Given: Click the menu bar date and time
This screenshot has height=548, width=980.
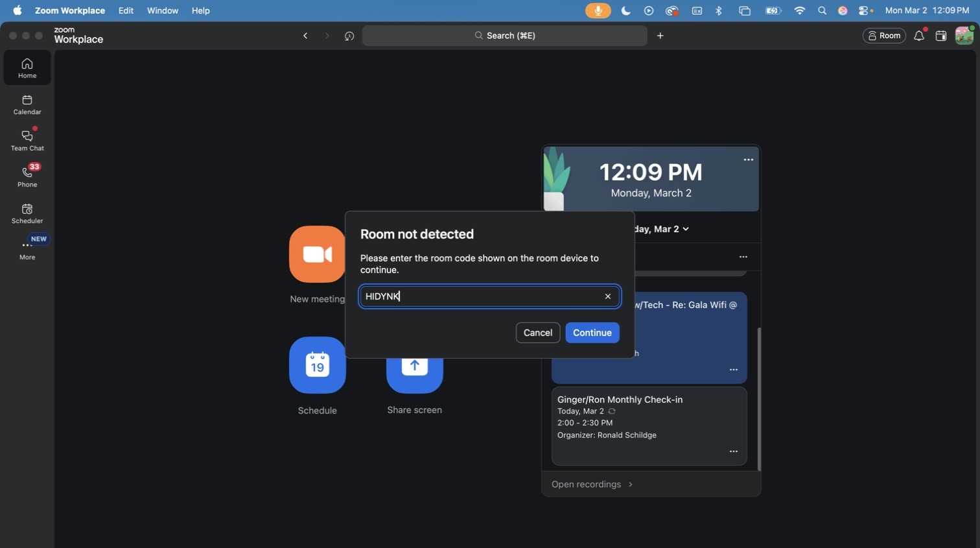Looking at the screenshot, I should pyautogui.click(x=927, y=10).
